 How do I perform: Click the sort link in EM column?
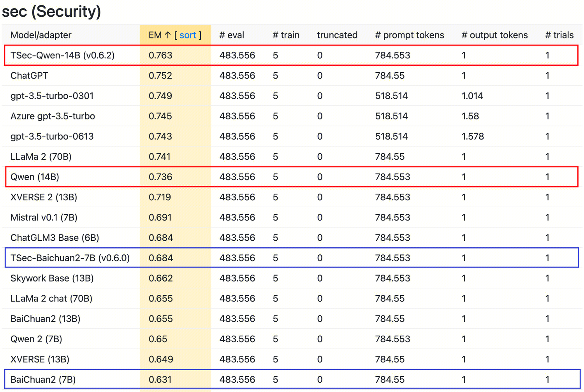pyautogui.click(x=188, y=35)
